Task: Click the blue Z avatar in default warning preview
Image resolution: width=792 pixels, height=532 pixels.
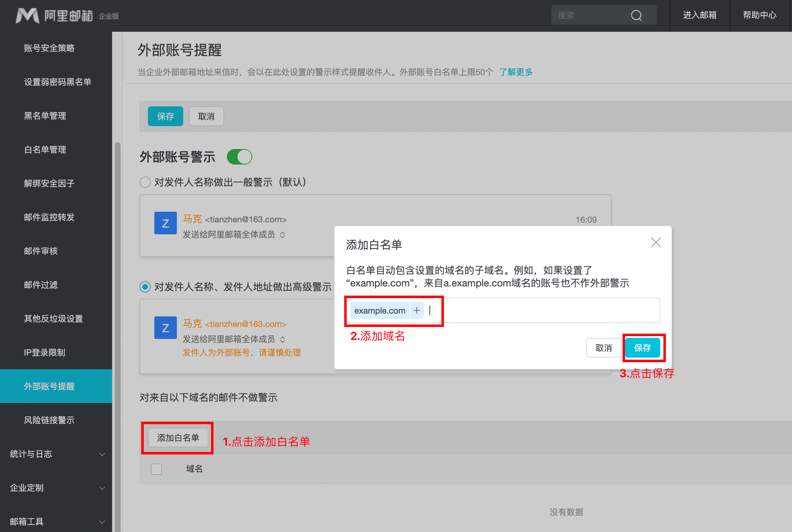Action: pyautogui.click(x=165, y=223)
